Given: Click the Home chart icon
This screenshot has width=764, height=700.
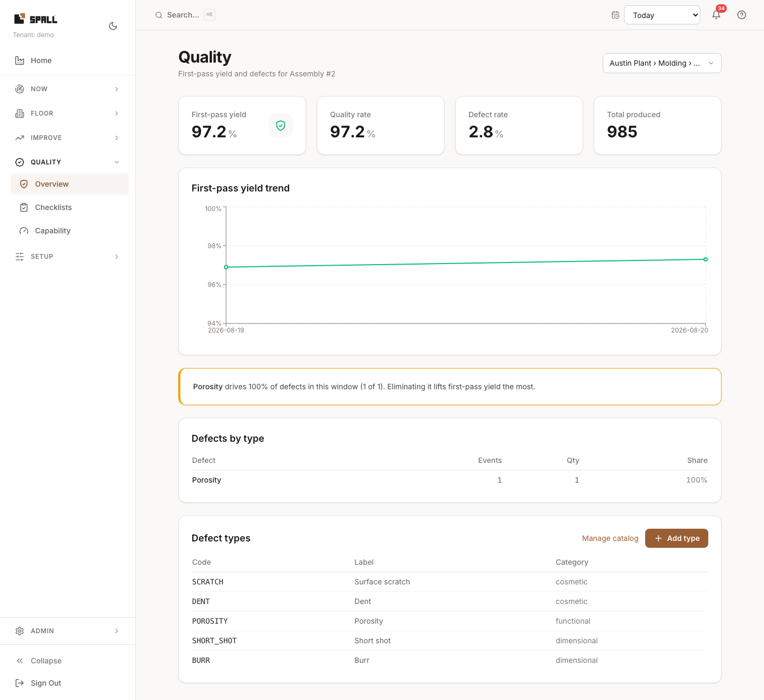Looking at the screenshot, I should pos(20,60).
